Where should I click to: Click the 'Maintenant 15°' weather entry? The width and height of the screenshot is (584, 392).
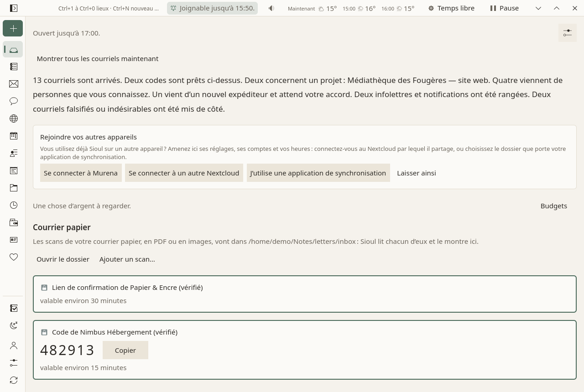[313, 8]
